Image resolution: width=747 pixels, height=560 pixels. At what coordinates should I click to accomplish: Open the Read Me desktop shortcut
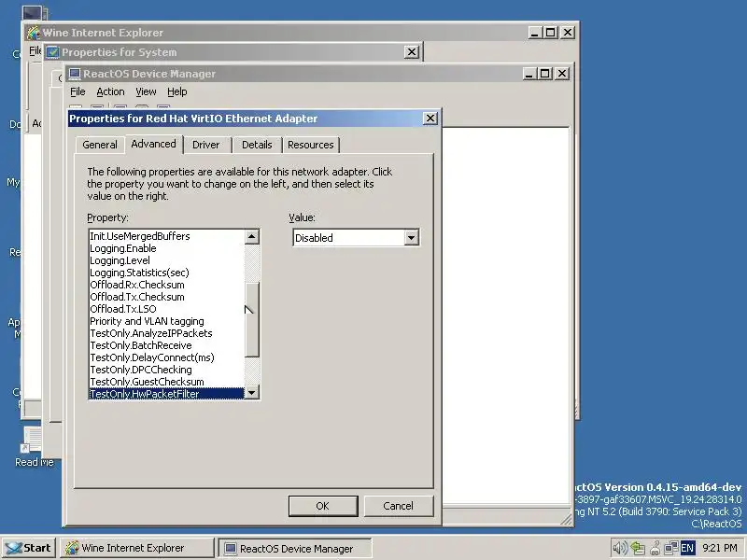point(34,448)
